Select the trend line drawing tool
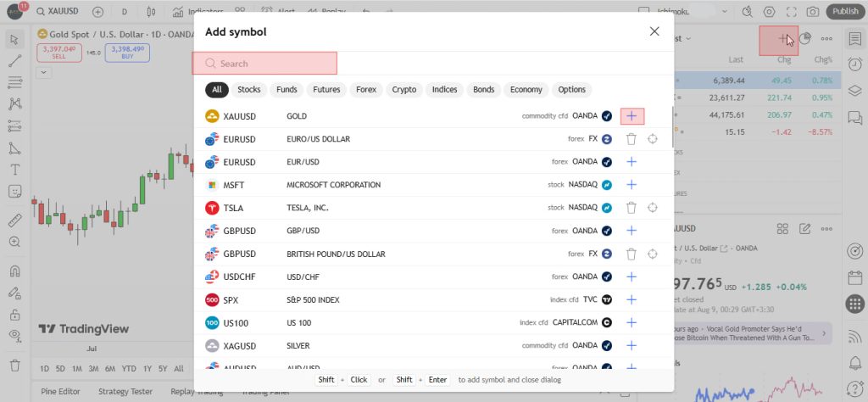The width and height of the screenshot is (868, 402). click(x=15, y=61)
